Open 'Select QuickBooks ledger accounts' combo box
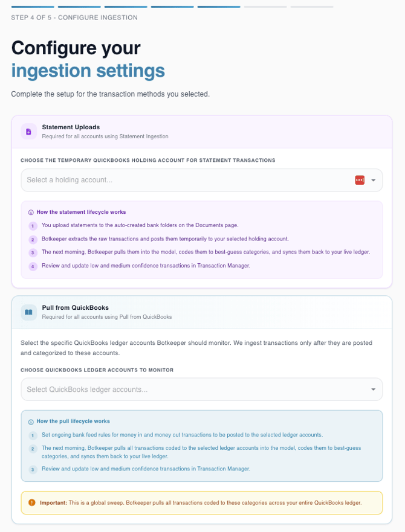 pyautogui.click(x=202, y=389)
